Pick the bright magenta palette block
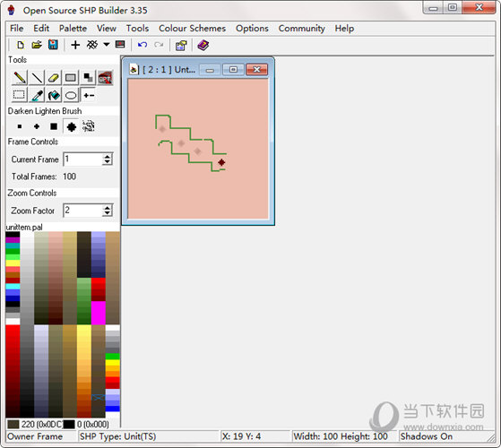 (x=99, y=313)
